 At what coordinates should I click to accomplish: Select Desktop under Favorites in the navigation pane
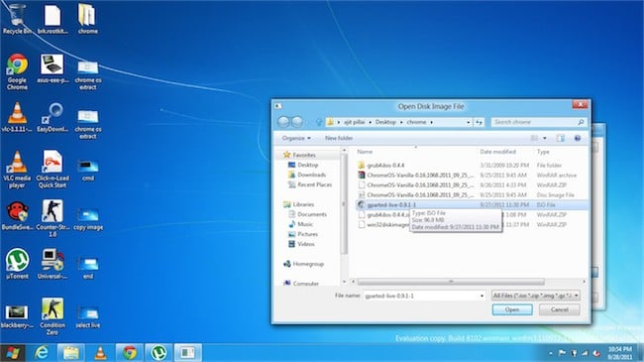(x=307, y=165)
